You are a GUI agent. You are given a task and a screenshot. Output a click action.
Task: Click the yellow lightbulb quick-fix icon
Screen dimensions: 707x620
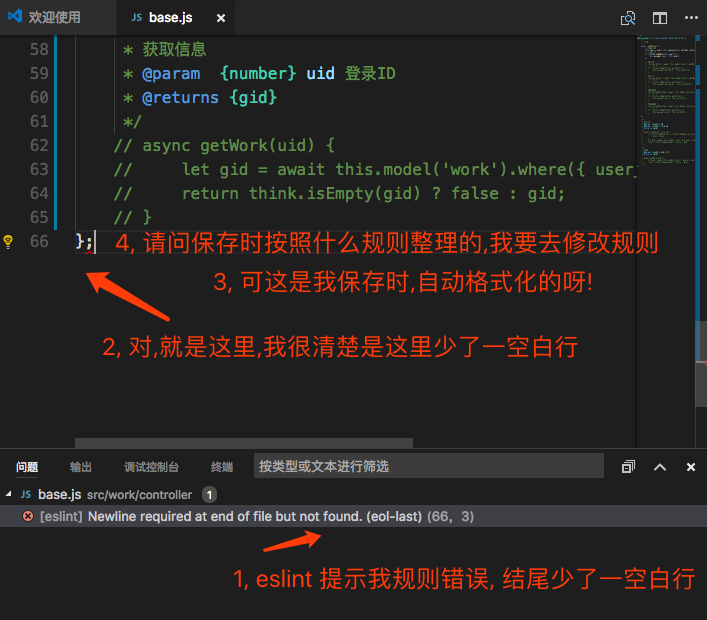coord(8,241)
